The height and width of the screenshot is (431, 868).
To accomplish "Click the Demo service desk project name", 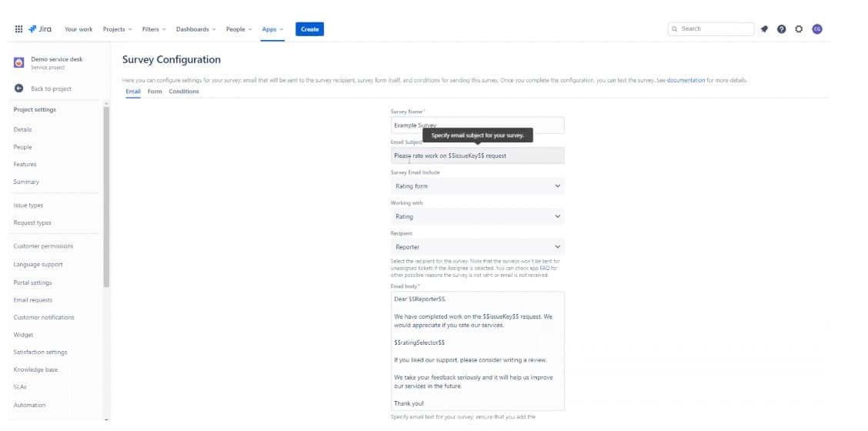I will click(56, 59).
